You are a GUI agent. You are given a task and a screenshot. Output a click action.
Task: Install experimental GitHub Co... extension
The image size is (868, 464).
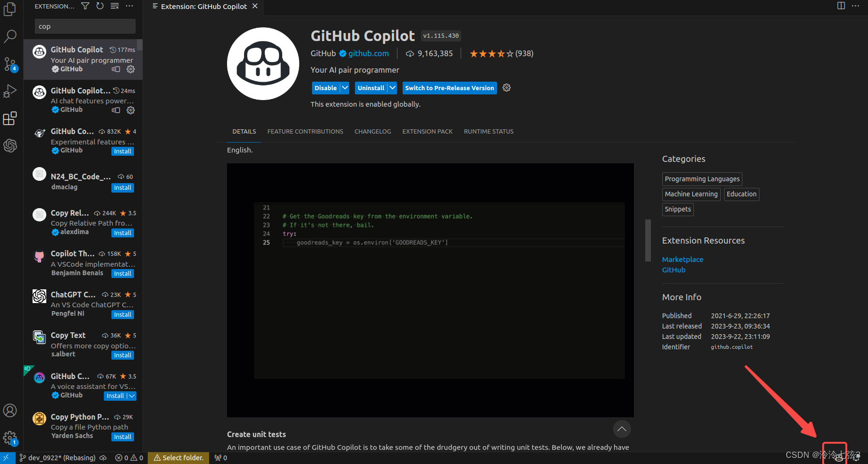click(x=123, y=152)
